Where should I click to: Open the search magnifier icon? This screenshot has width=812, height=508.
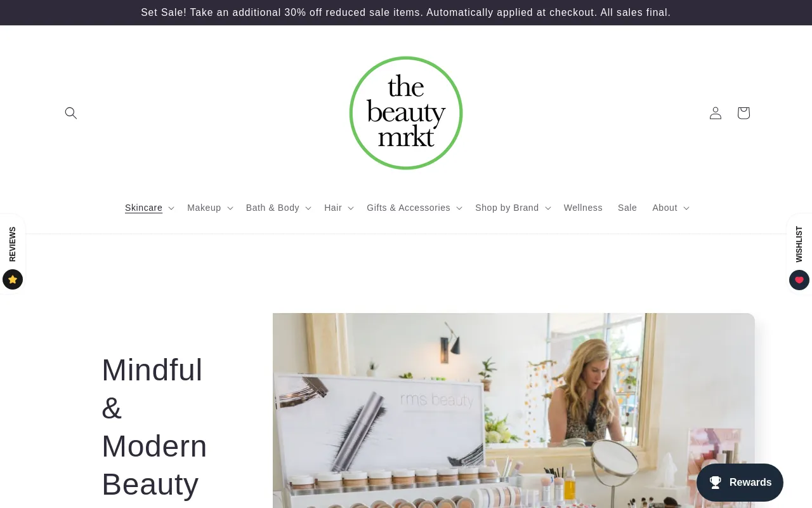point(71,113)
